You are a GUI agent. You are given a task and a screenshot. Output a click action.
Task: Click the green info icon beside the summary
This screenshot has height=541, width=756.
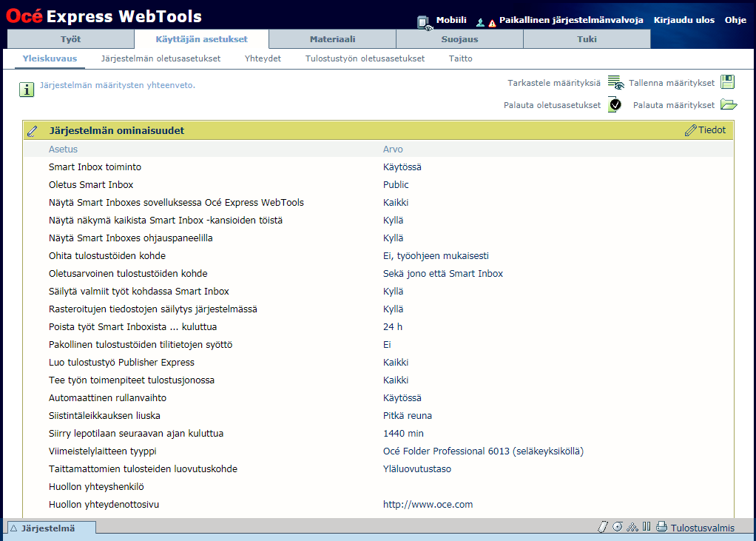point(27,90)
